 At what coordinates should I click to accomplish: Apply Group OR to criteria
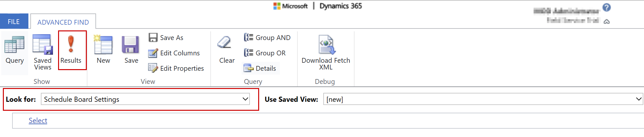click(265, 53)
